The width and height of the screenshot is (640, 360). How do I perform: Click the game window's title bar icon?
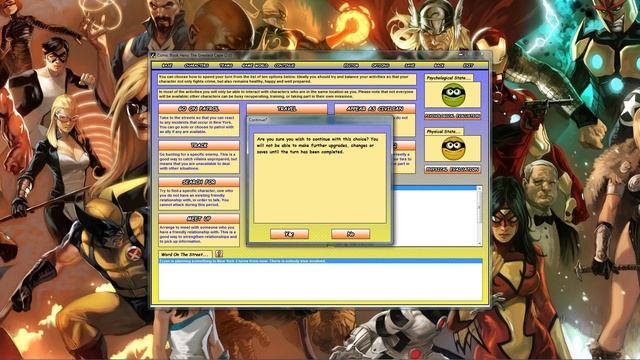click(x=153, y=55)
